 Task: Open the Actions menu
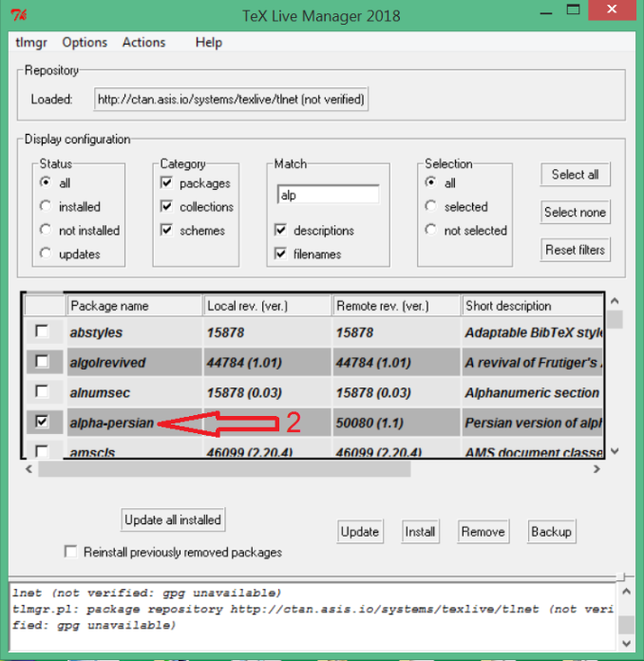coord(143,42)
